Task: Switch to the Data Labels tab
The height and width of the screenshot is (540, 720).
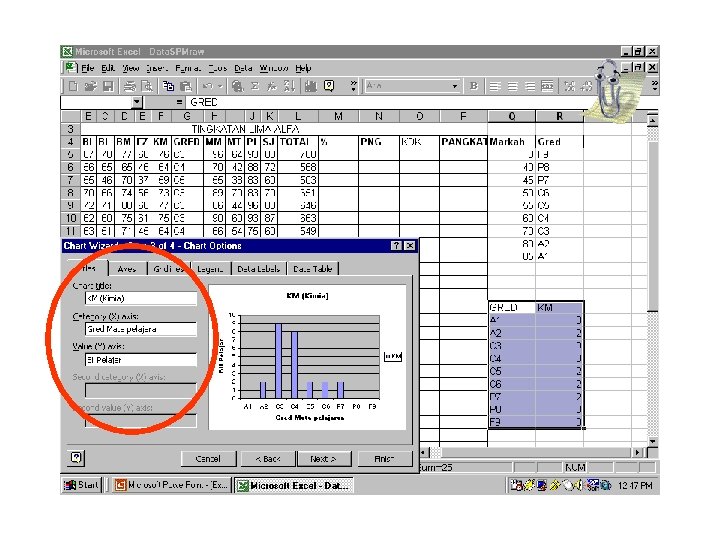Action: pos(259,269)
